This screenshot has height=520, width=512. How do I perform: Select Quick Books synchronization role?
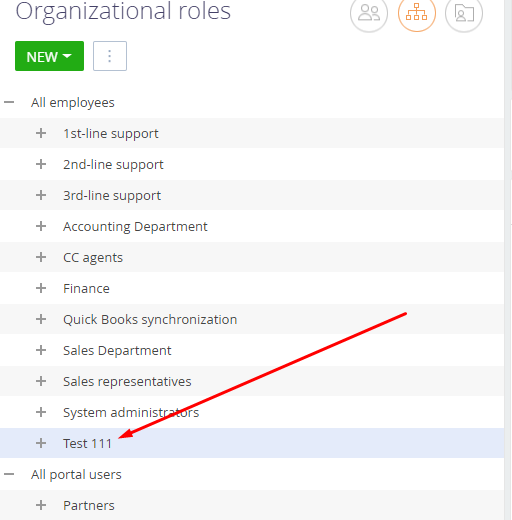point(150,320)
